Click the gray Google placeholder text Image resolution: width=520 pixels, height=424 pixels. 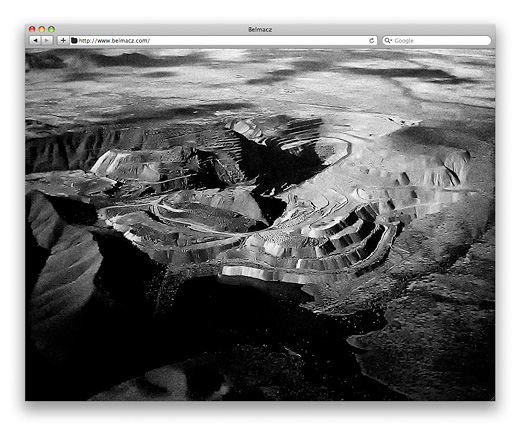point(404,41)
